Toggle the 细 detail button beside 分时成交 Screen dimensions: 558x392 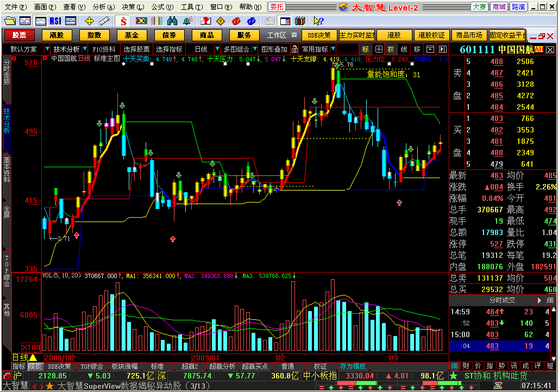550,300
